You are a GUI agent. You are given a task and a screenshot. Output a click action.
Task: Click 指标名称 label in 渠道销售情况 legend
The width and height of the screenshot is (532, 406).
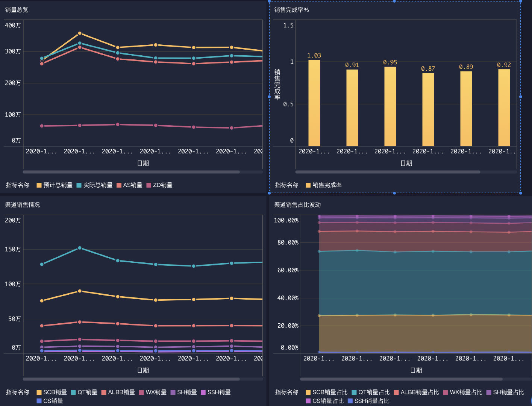(18, 392)
